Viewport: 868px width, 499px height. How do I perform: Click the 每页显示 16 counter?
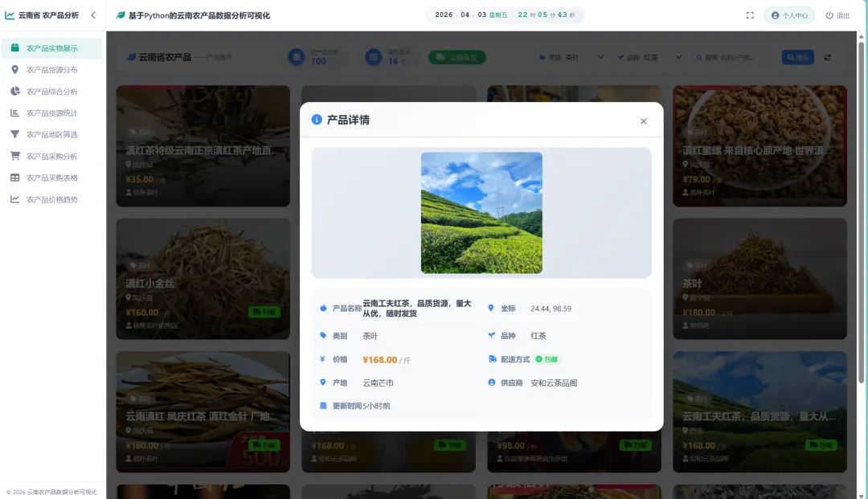tap(390, 57)
